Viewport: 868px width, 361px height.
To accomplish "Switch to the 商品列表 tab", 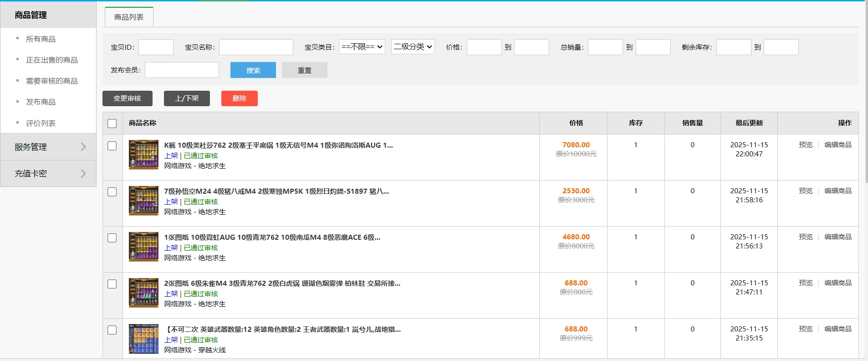I will tap(129, 17).
